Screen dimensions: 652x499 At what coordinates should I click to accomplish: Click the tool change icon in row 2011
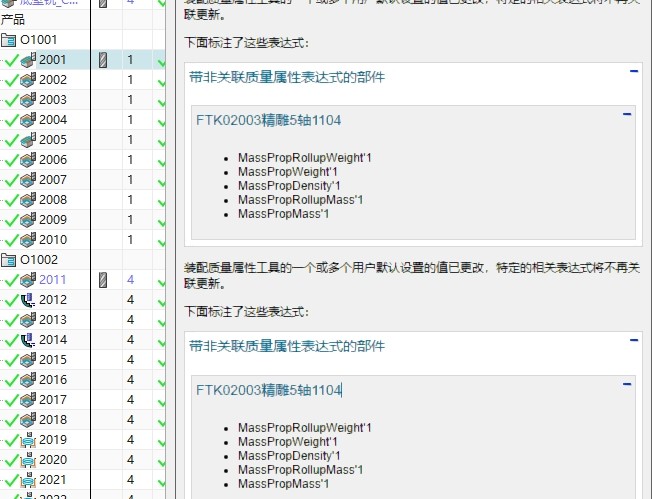(103, 280)
